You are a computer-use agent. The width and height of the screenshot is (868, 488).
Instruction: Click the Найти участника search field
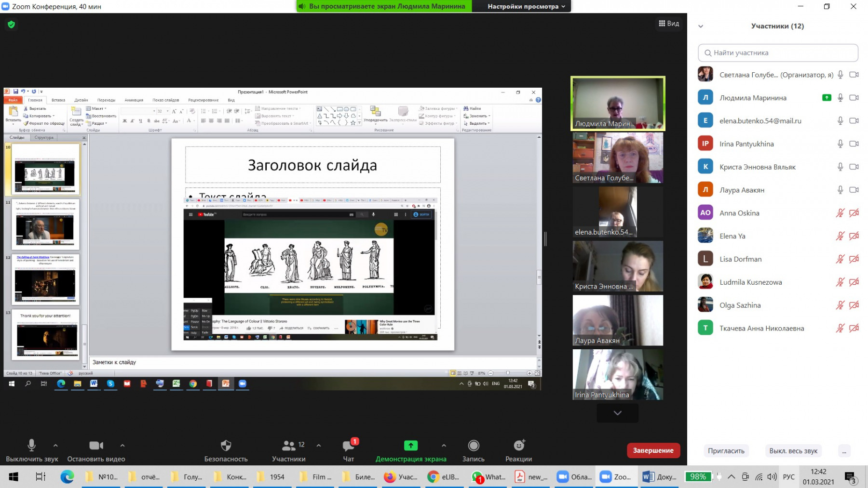tap(778, 53)
